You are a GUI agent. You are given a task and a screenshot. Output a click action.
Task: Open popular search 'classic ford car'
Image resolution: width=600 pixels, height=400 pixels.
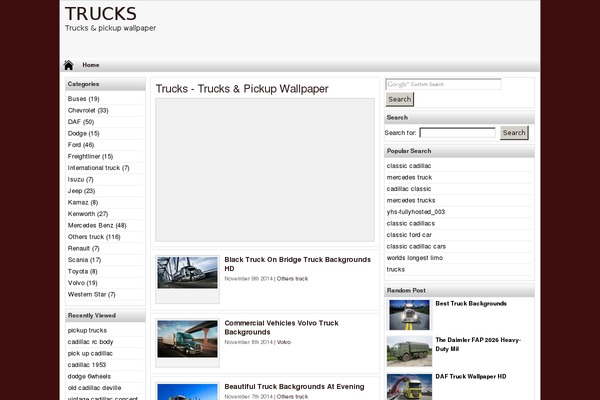(409, 235)
